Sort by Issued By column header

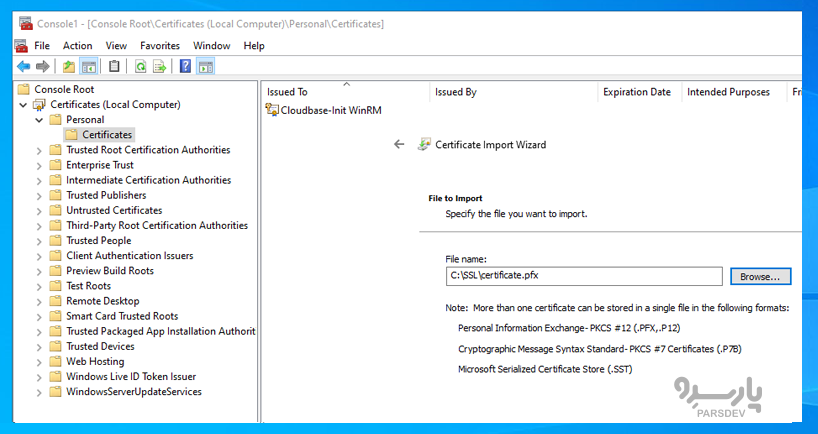513,92
